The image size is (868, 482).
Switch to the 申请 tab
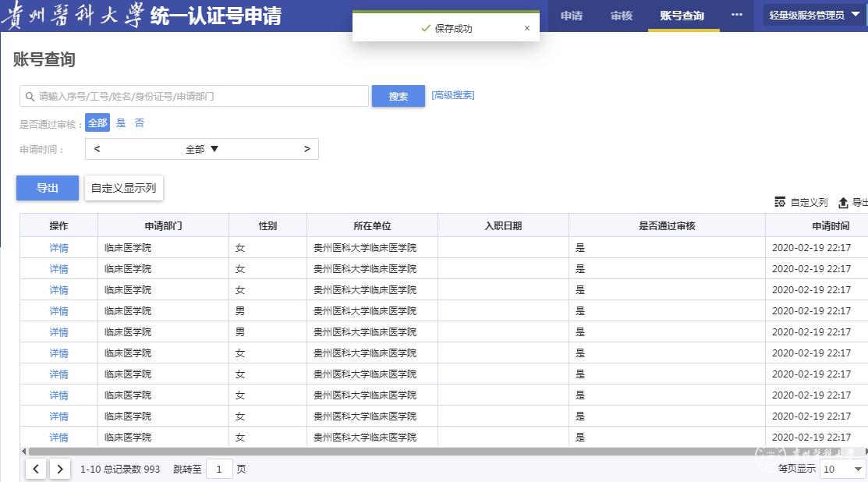point(572,16)
